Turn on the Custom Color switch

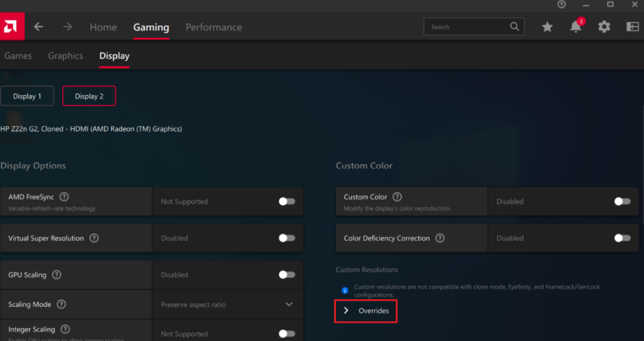tap(622, 201)
